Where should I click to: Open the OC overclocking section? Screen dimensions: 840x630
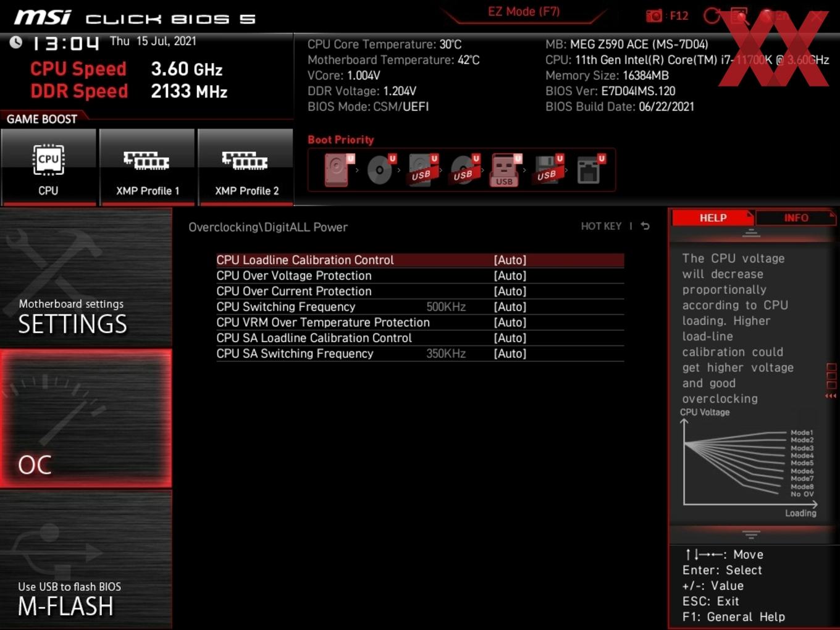[86, 419]
